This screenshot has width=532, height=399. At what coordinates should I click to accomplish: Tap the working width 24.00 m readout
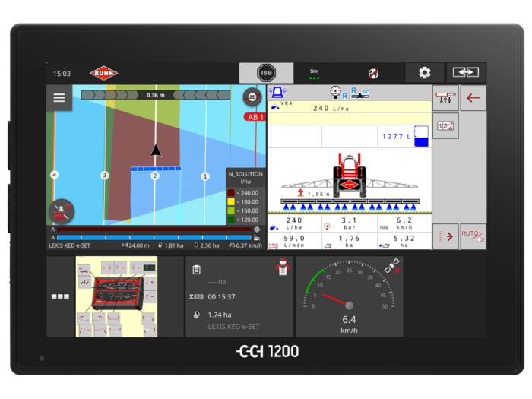[x=135, y=245]
